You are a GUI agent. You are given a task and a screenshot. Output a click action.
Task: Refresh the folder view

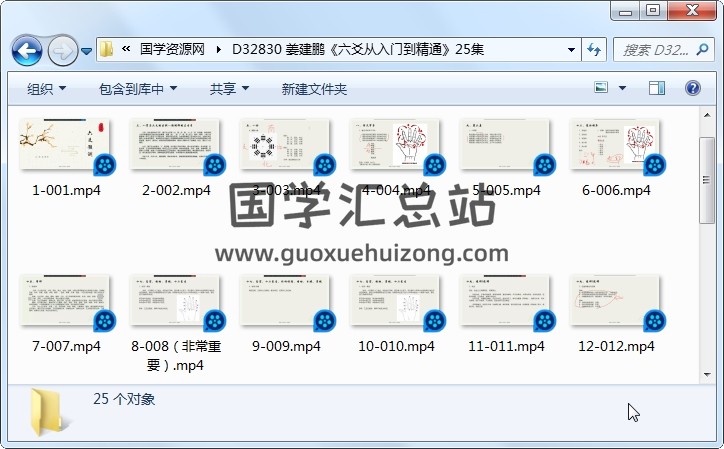click(593, 49)
